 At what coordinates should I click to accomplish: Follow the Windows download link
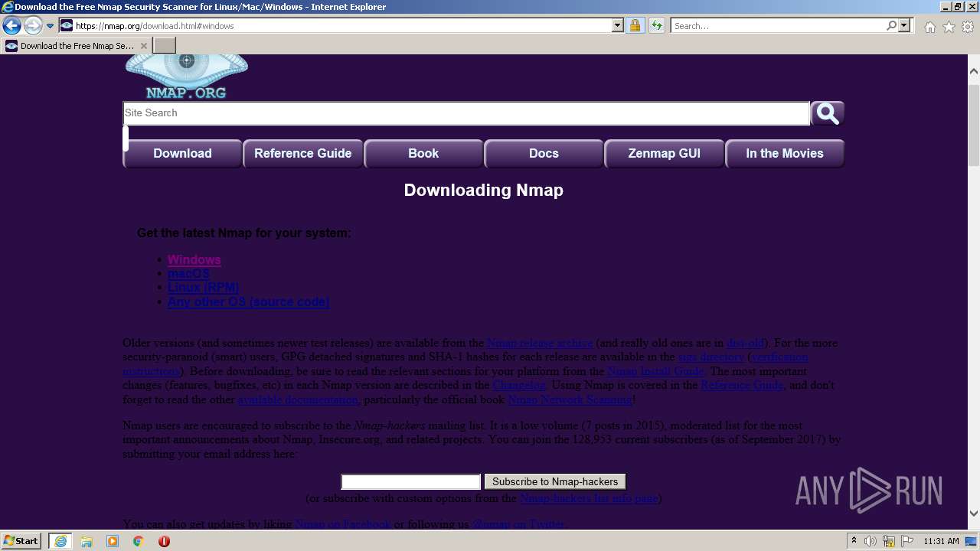[194, 260]
